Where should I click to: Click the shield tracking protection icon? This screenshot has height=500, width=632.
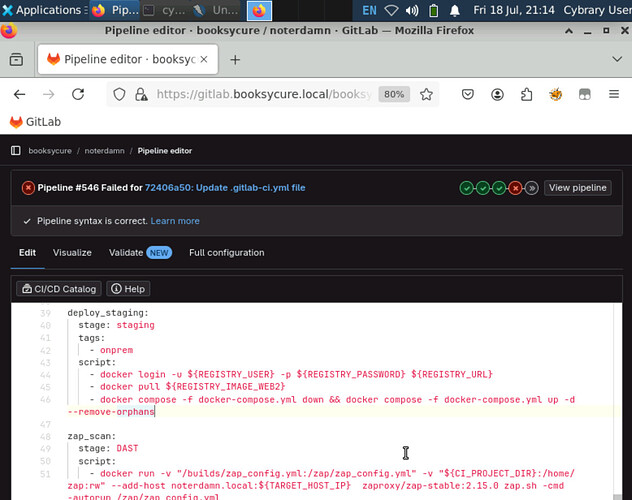118,94
